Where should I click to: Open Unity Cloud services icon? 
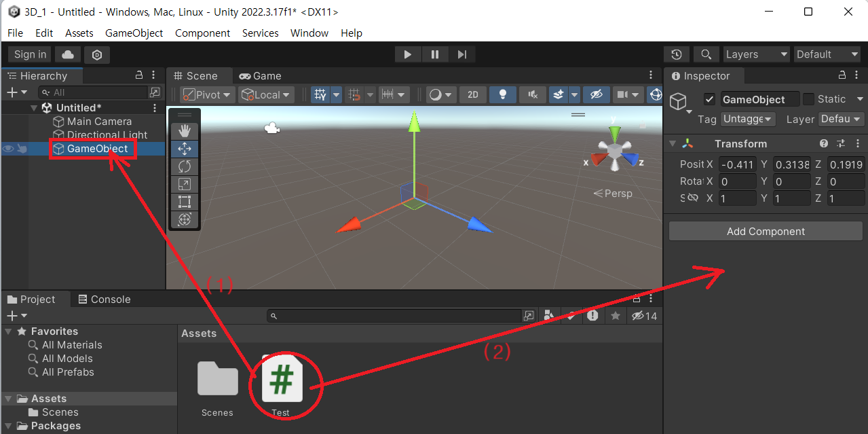click(x=68, y=54)
